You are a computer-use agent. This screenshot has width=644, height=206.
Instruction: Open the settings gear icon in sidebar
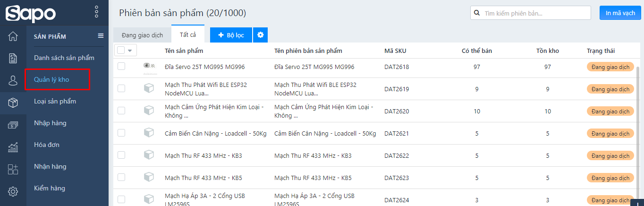coord(13,191)
